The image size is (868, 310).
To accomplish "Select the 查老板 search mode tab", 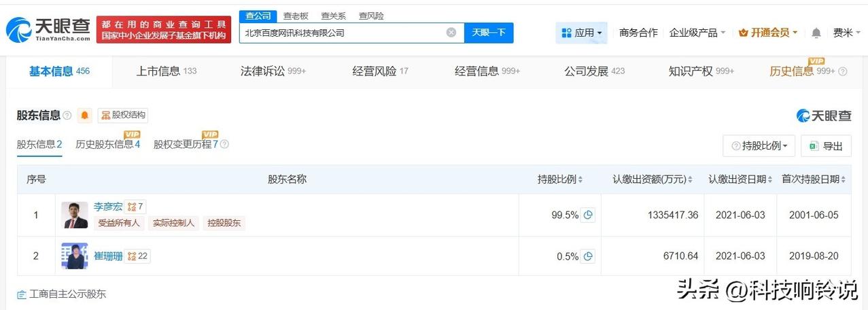I will [x=296, y=16].
